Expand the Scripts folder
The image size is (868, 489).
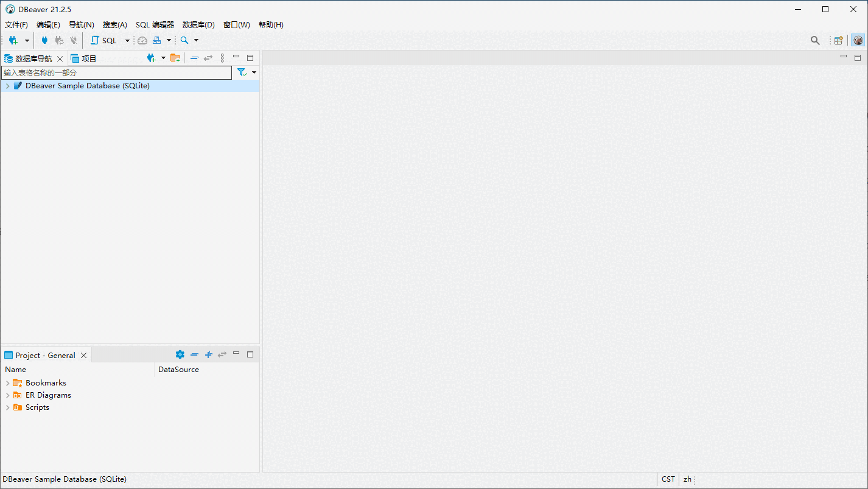coord(7,407)
